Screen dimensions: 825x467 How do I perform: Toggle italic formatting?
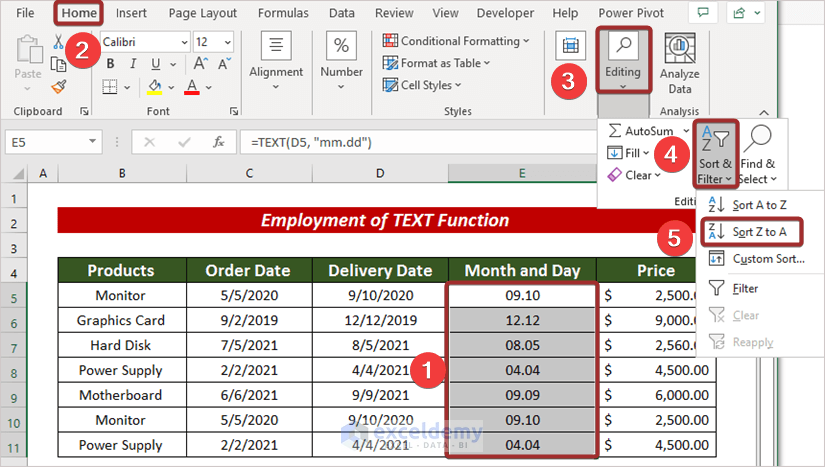click(x=132, y=64)
